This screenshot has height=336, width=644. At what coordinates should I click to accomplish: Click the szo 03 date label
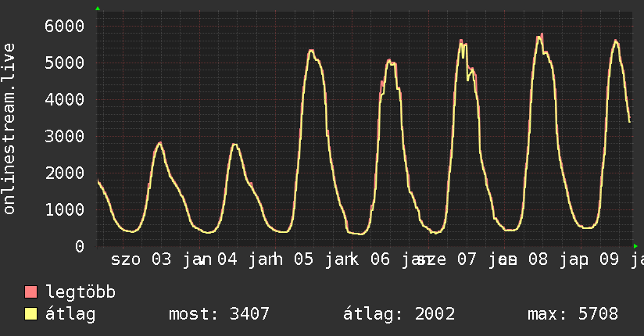click(x=141, y=259)
